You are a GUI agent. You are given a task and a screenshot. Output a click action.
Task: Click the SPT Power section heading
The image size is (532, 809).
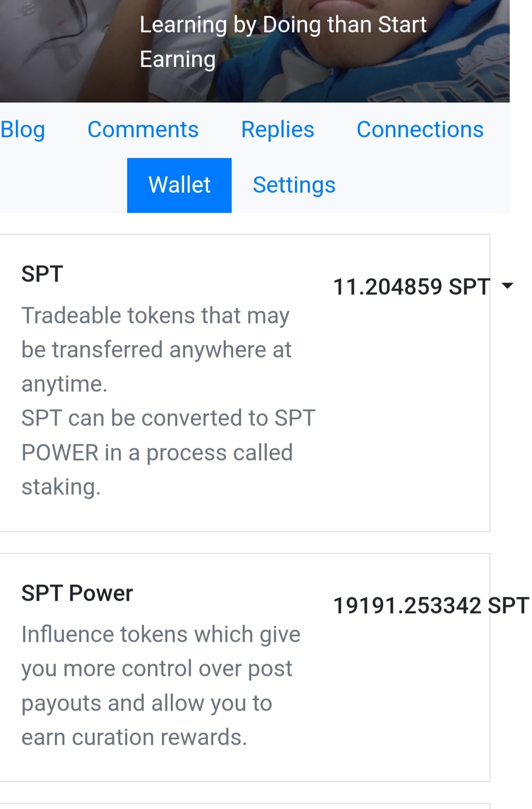(77, 593)
